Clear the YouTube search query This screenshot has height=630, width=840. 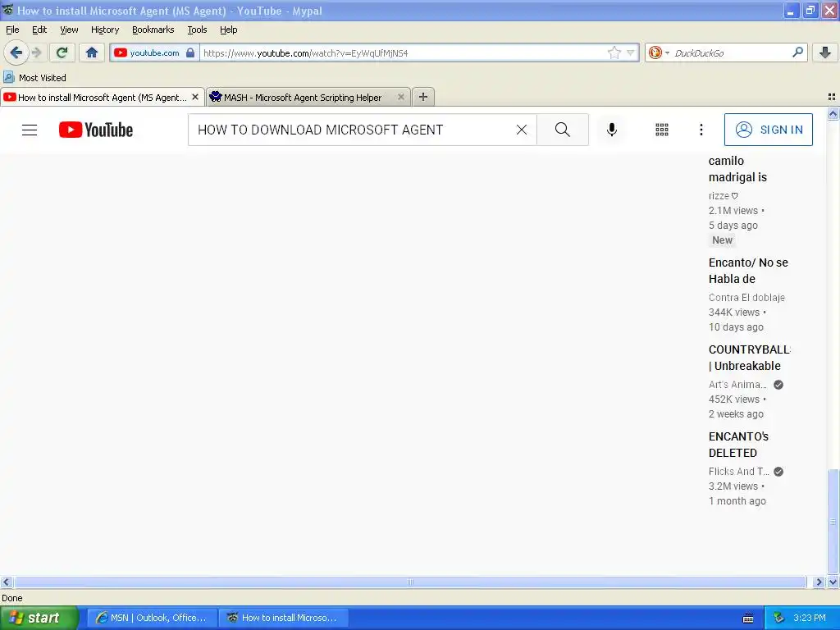click(521, 130)
